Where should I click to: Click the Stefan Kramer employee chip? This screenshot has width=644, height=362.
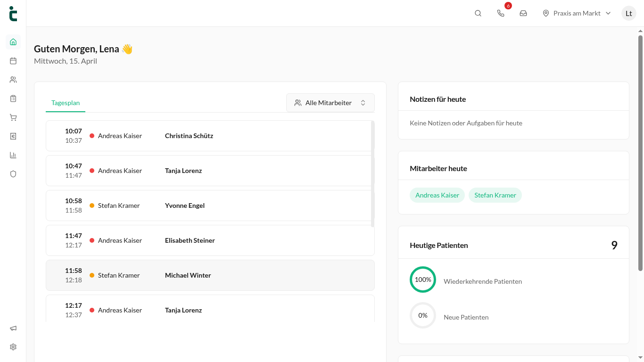[495, 195]
